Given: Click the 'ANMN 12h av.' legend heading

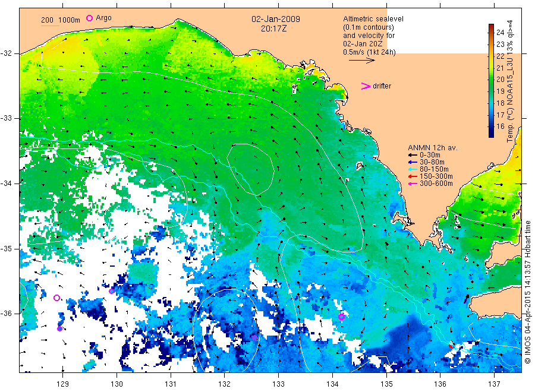Looking at the screenshot, I should pos(433,148).
